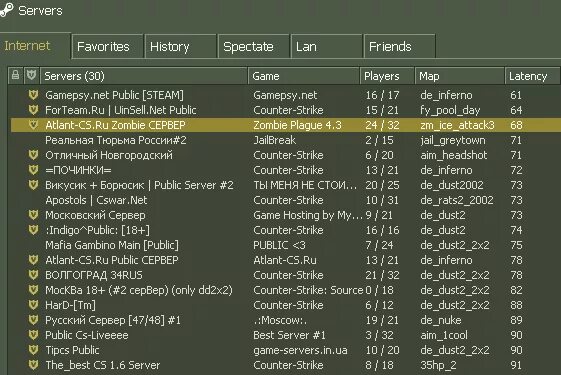This screenshot has width=561, height=375.
Task: Click game cell Best Server #1
Action: tap(289, 336)
